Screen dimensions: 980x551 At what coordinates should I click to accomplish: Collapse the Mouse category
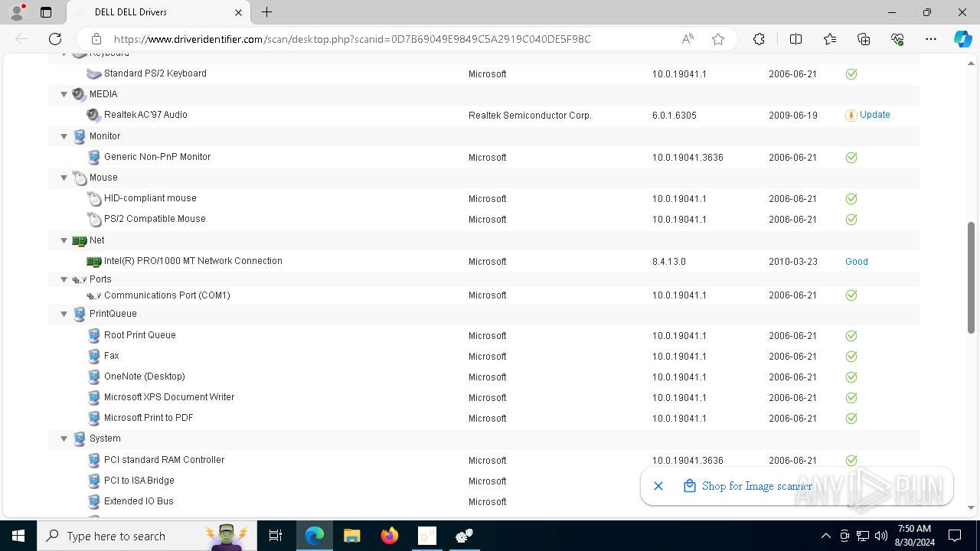[64, 178]
